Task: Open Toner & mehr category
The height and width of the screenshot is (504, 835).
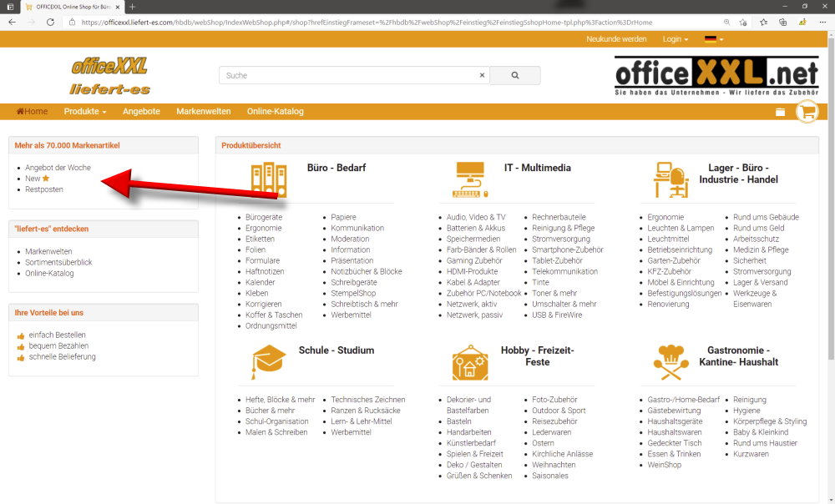Action: click(x=554, y=293)
